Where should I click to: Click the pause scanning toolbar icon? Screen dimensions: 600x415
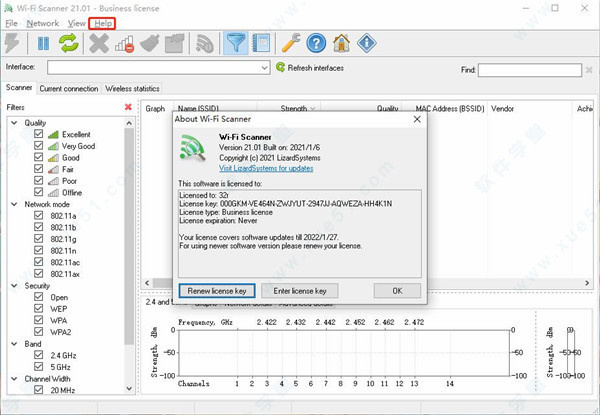point(44,43)
